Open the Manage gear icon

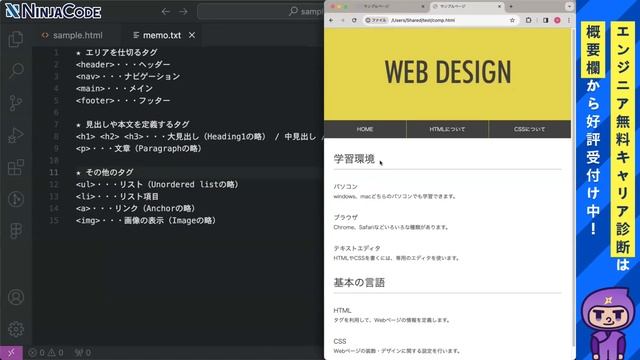16,329
